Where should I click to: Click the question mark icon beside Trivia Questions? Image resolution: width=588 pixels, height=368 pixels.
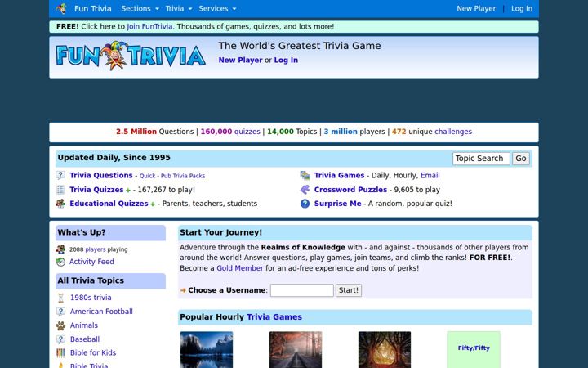click(x=60, y=175)
